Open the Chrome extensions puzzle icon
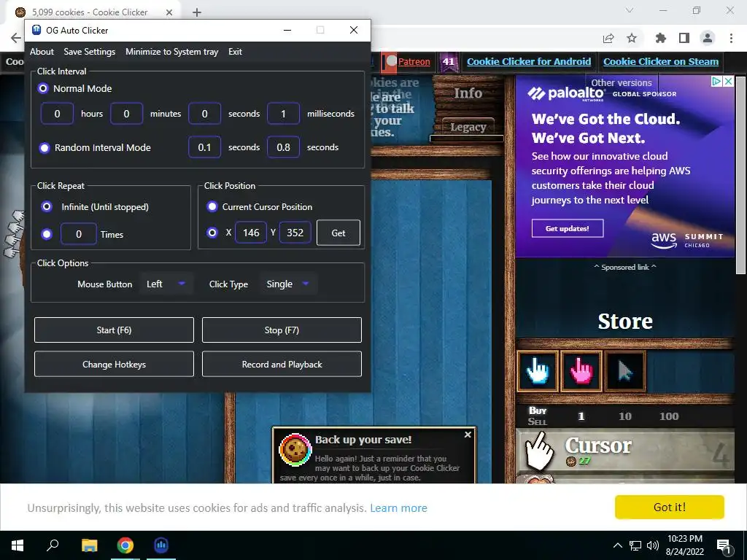This screenshot has height=560, width=747. (660, 38)
